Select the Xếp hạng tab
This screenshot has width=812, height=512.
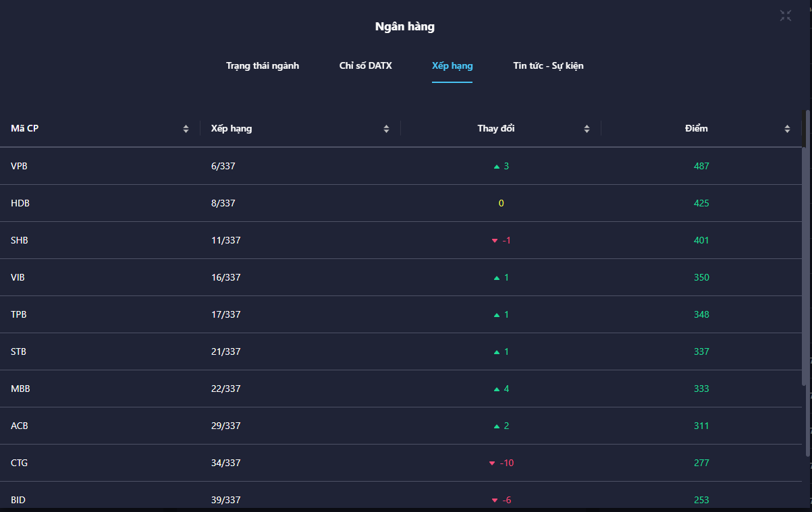[x=452, y=66]
